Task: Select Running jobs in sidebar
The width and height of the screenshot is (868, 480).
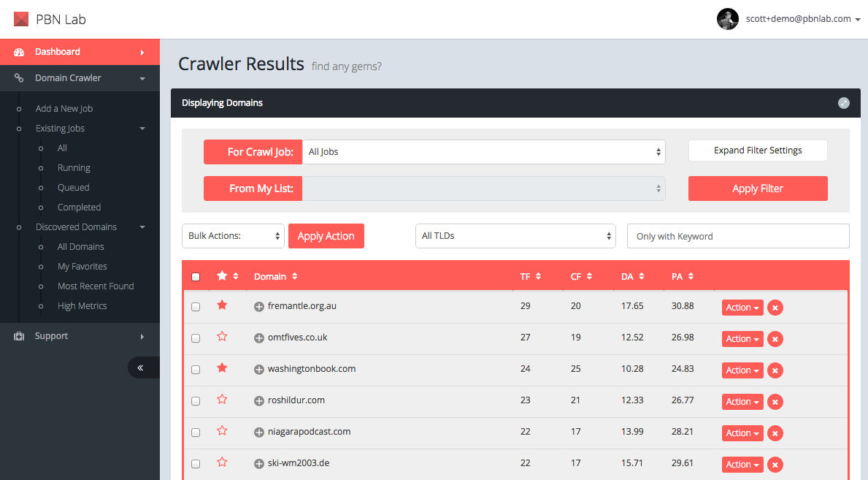Action: pos(74,168)
